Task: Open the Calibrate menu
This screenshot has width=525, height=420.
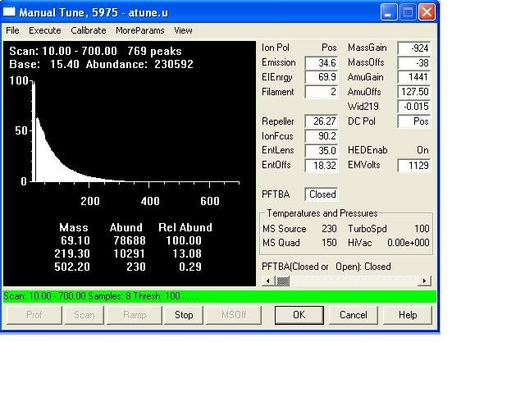Action: click(x=88, y=30)
